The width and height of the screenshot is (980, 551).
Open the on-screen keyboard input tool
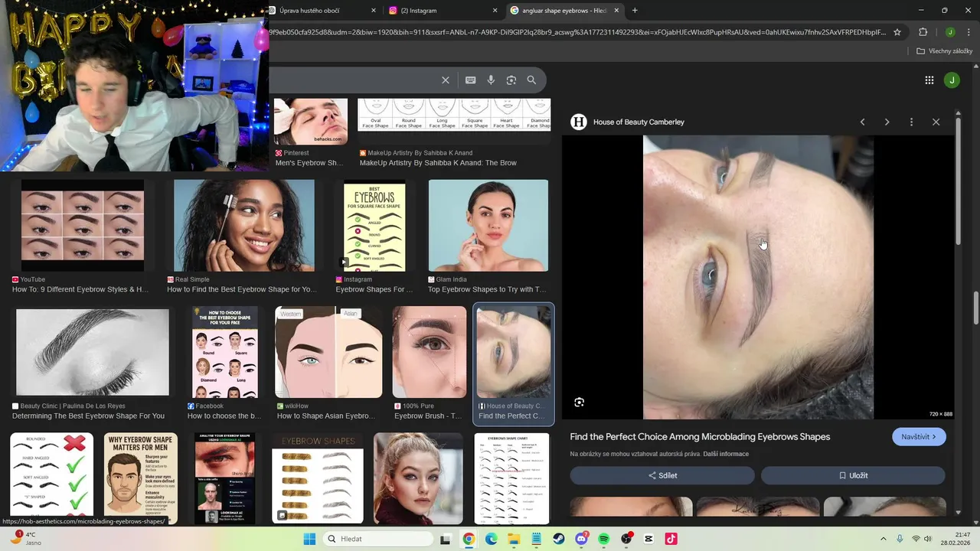[x=470, y=80]
